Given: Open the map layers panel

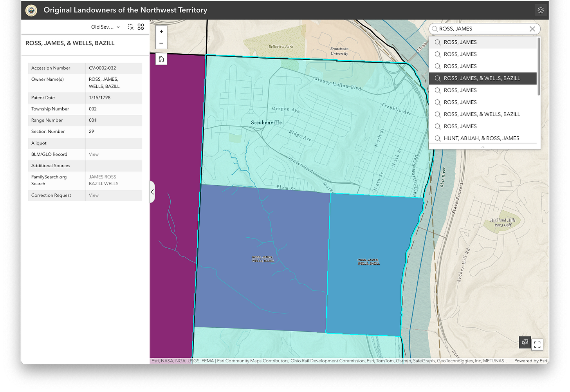Looking at the screenshot, I should [x=540, y=10].
